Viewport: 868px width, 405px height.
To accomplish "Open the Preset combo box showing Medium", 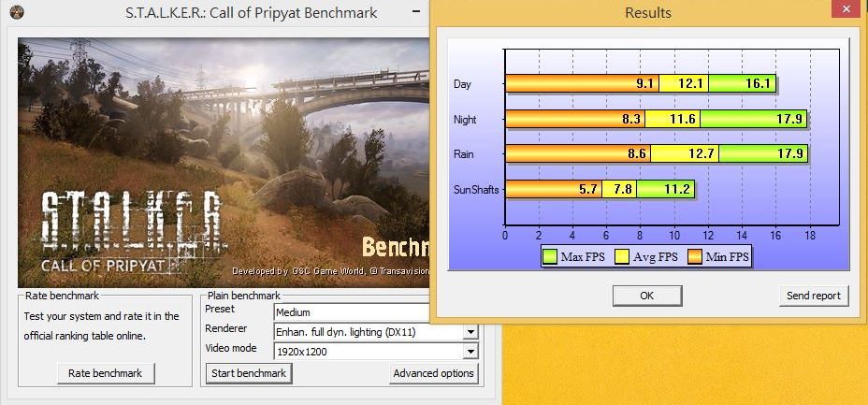I will [x=352, y=312].
